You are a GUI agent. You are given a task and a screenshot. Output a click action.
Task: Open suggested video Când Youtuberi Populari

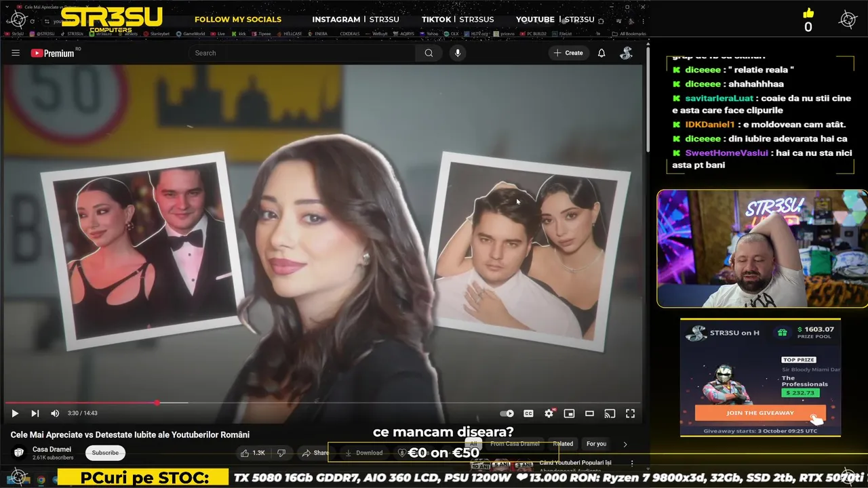click(575, 463)
